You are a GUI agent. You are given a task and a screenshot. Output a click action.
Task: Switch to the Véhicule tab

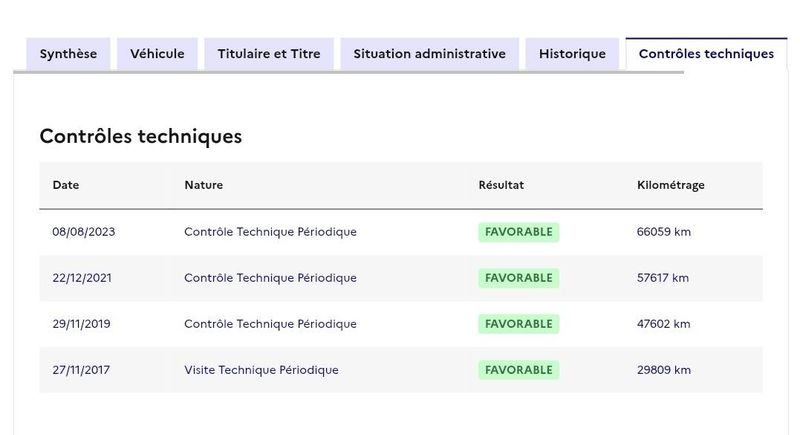click(x=157, y=54)
